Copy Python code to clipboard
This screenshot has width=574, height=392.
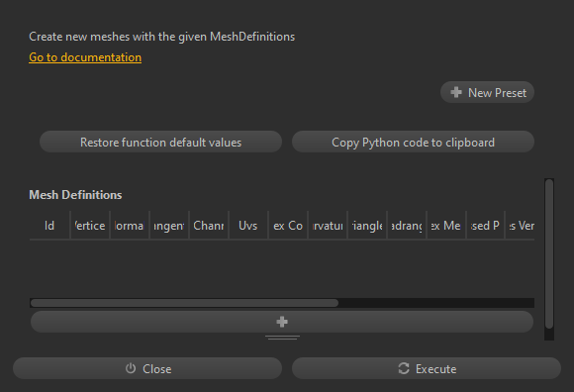[x=413, y=142]
